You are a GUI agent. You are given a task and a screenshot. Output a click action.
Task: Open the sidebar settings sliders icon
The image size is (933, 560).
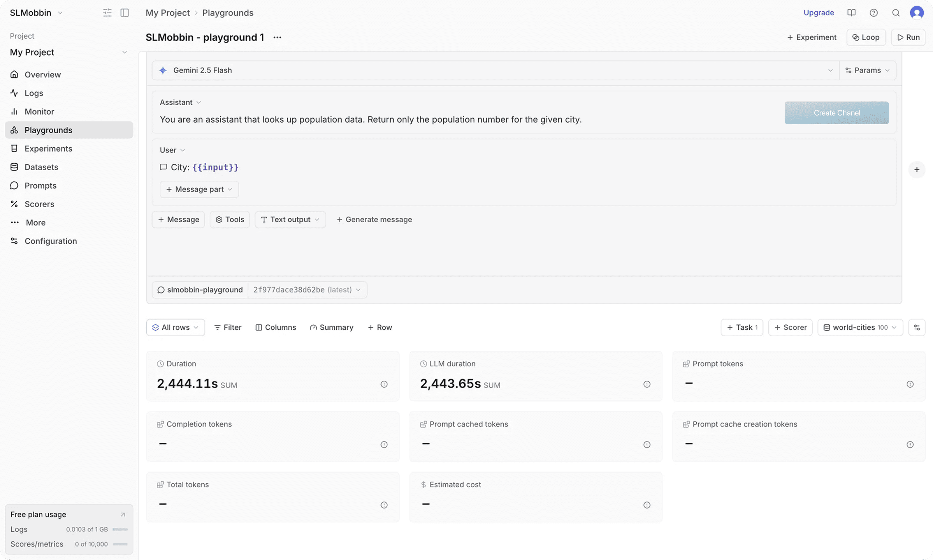107,13
